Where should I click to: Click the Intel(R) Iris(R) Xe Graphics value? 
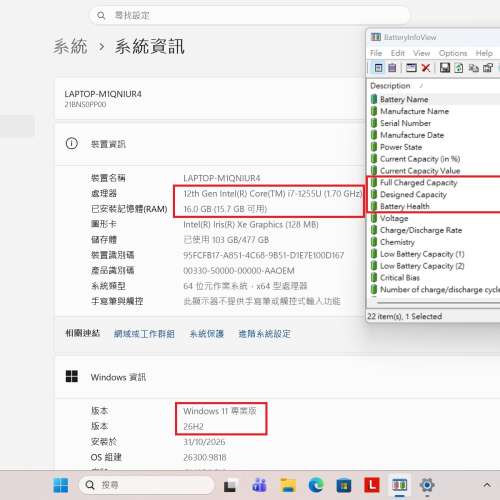[x=251, y=225]
